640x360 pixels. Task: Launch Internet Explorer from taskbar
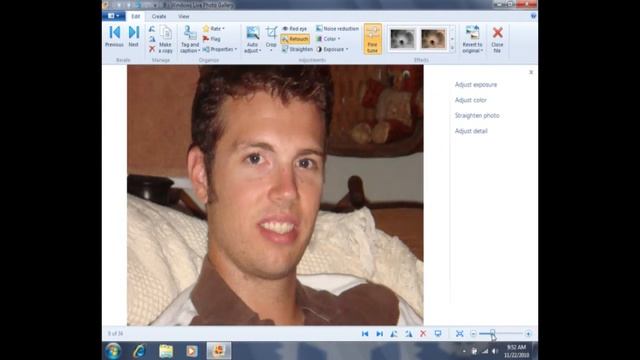point(139,351)
